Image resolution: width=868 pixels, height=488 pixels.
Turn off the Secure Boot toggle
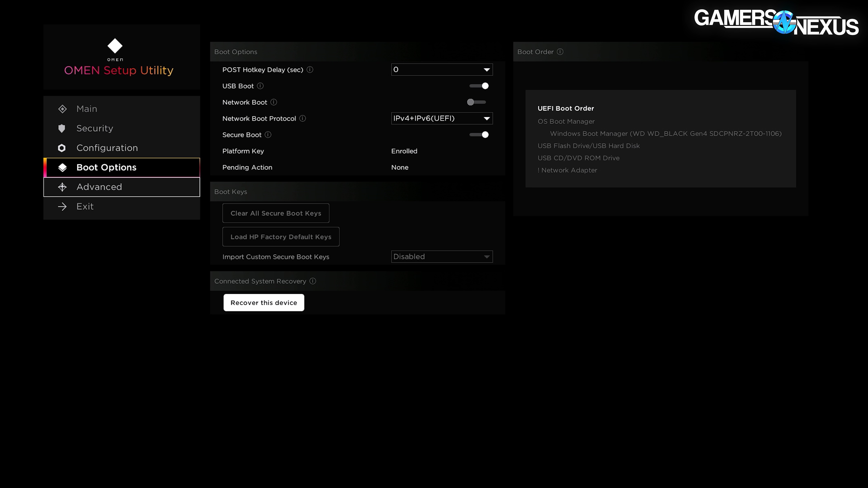[479, 135]
